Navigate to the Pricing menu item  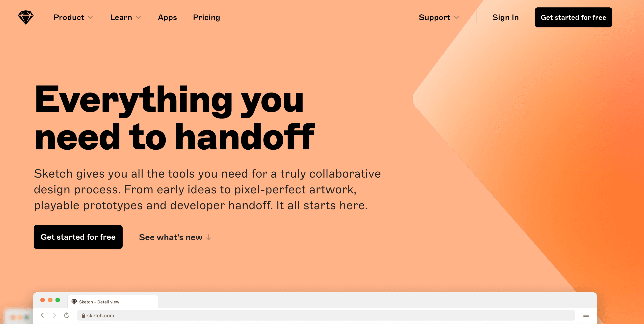[x=206, y=17]
